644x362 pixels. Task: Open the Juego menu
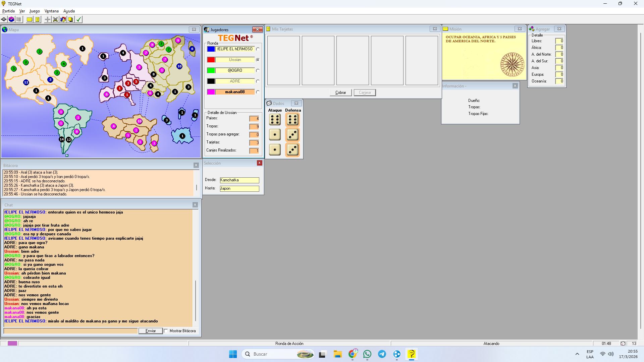click(x=35, y=11)
